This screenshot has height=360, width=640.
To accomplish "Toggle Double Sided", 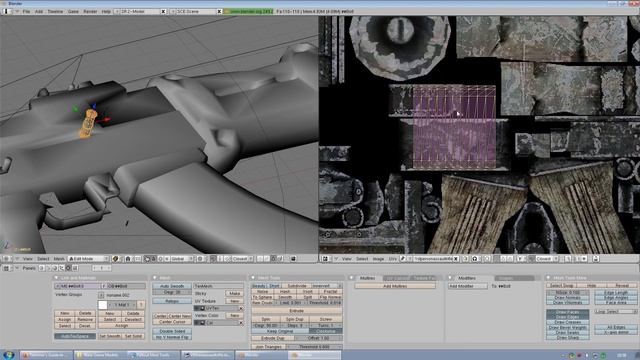I will point(172,331).
